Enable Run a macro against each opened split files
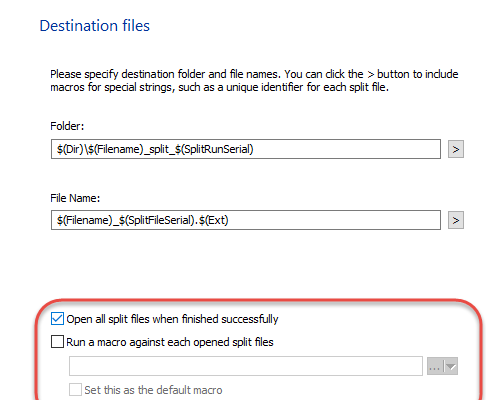493x400 pixels. tap(57, 342)
